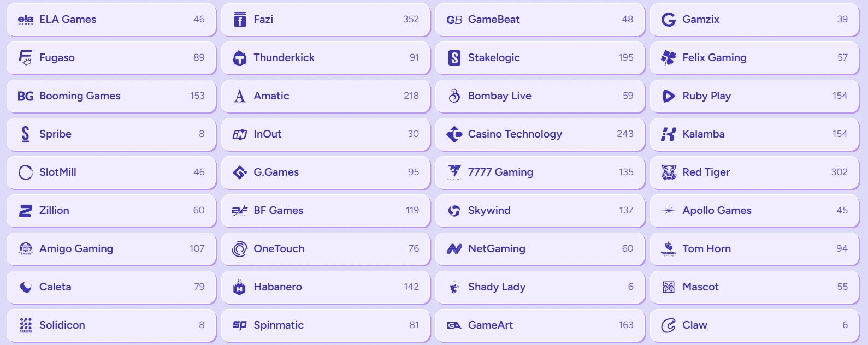
Task: Click the Kalamba 'K' logo
Action: pyautogui.click(x=669, y=134)
